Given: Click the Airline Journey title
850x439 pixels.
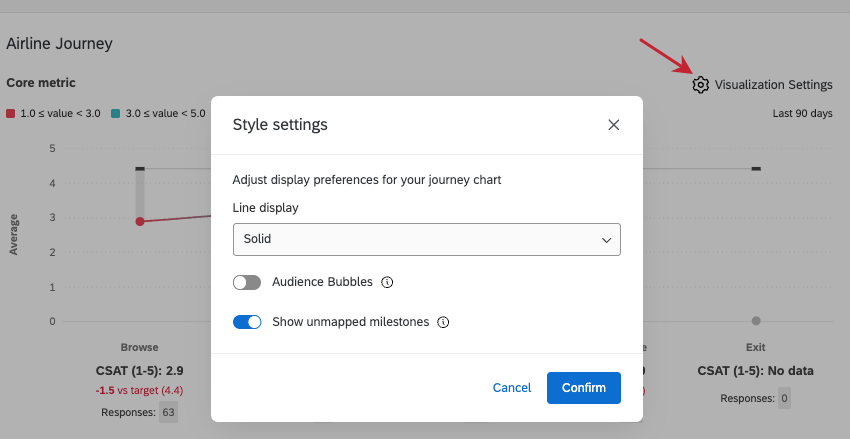Looking at the screenshot, I should point(59,43).
